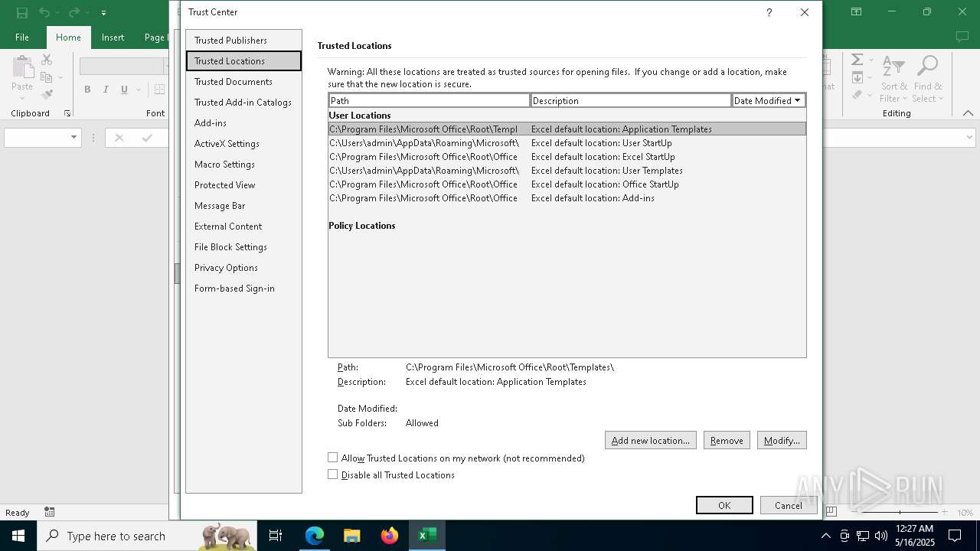
Task: Open the Comments speech bubble icon
Action: pyautogui.click(x=962, y=37)
